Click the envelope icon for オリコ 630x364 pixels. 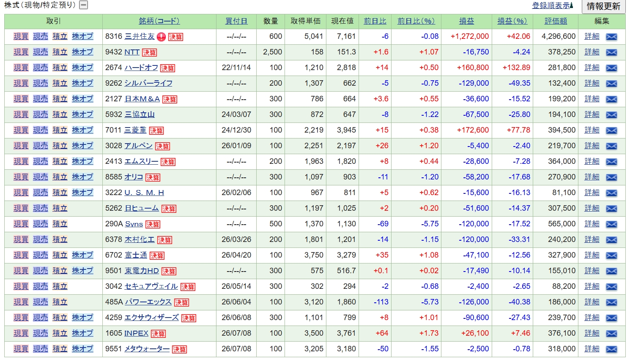[x=611, y=177]
